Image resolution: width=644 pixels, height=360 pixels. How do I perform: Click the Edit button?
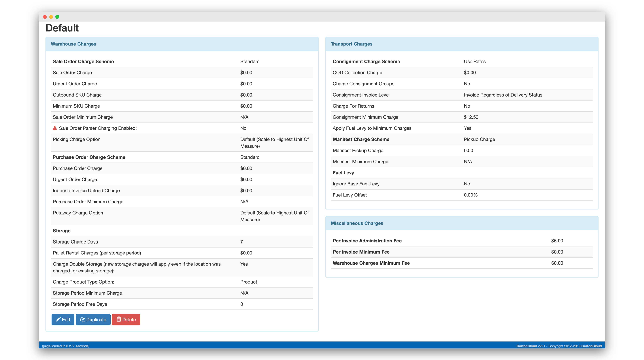[x=63, y=319]
